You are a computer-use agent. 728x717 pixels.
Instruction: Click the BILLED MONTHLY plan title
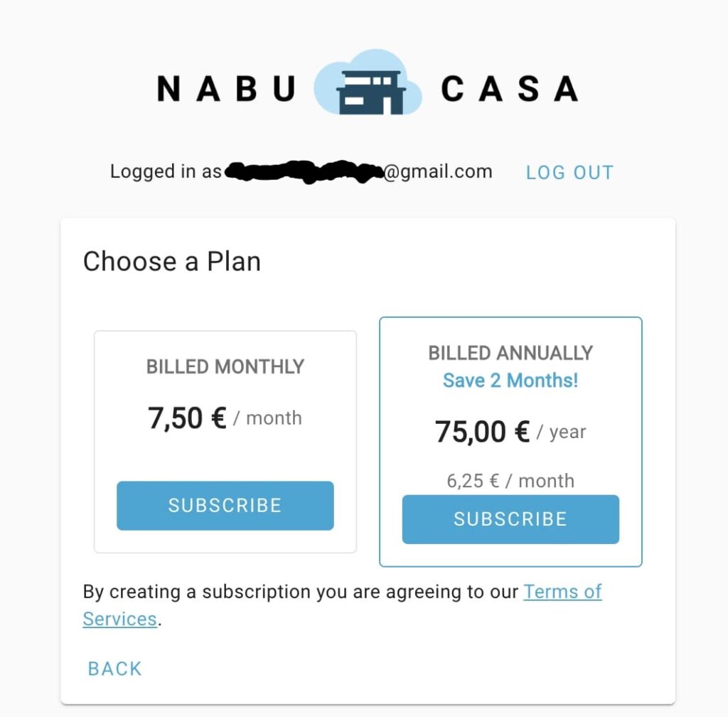pyautogui.click(x=225, y=367)
